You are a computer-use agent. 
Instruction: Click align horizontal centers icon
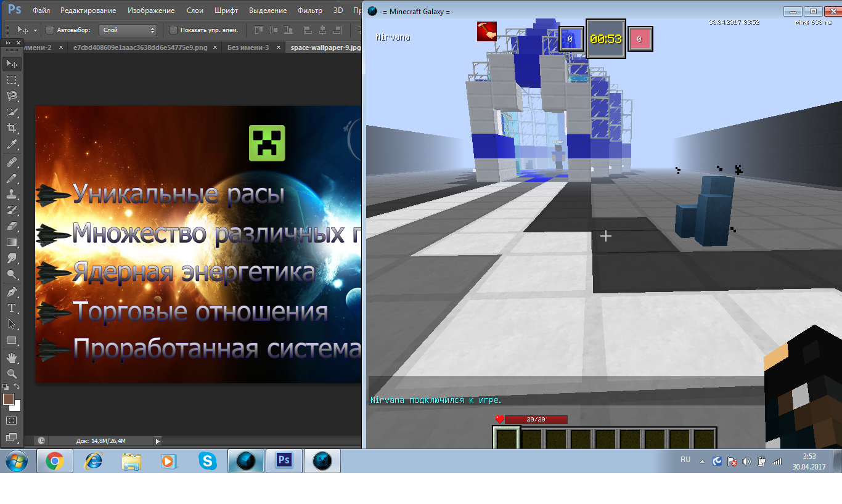[x=324, y=30]
